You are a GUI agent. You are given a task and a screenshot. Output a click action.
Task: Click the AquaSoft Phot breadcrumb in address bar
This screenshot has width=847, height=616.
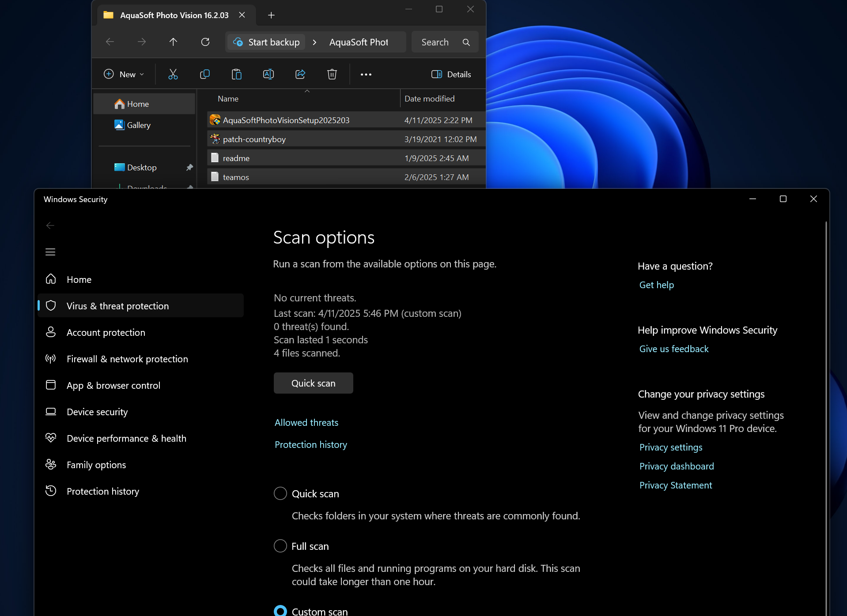tap(359, 42)
